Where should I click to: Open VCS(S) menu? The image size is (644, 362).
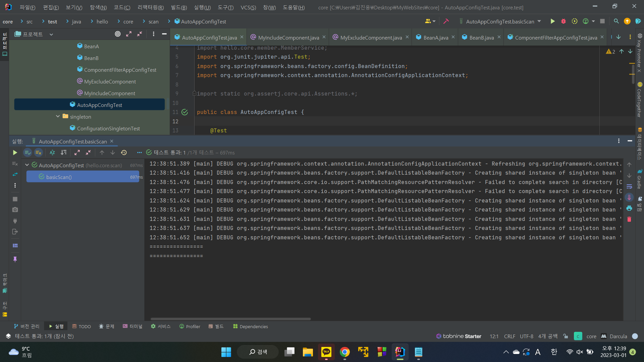[248, 7]
